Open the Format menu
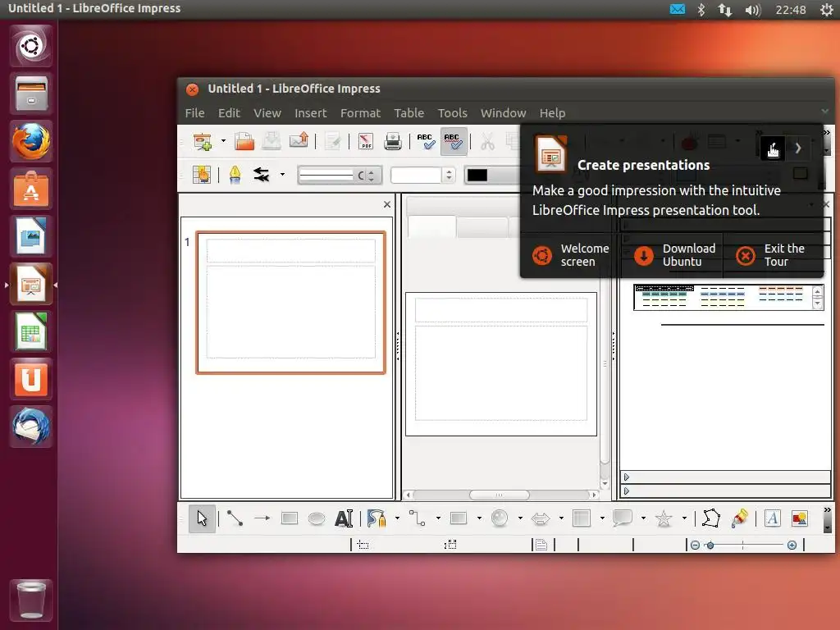The image size is (840, 630). coord(361,113)
